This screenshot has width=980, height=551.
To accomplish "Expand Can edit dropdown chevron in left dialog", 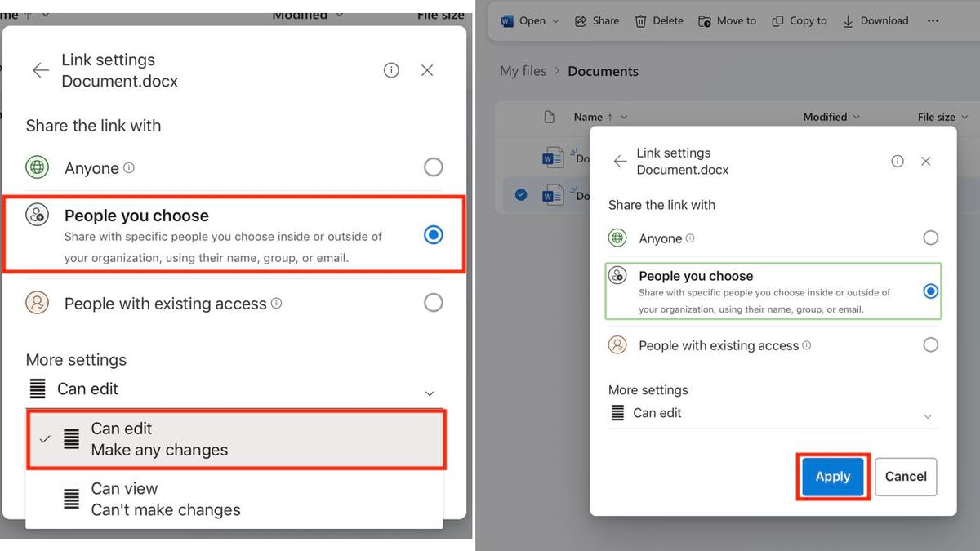I will point(430,393).
